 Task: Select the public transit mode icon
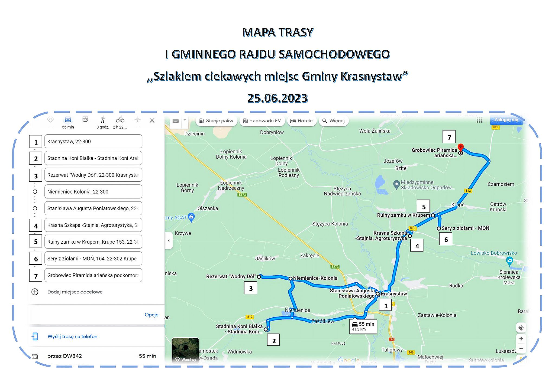point(85,119)
